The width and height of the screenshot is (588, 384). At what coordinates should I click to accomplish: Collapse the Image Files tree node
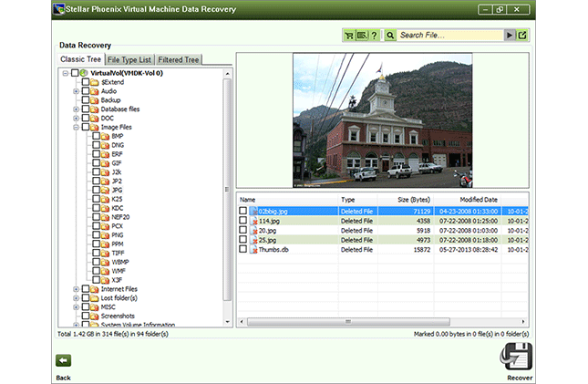tap(77, 128)
